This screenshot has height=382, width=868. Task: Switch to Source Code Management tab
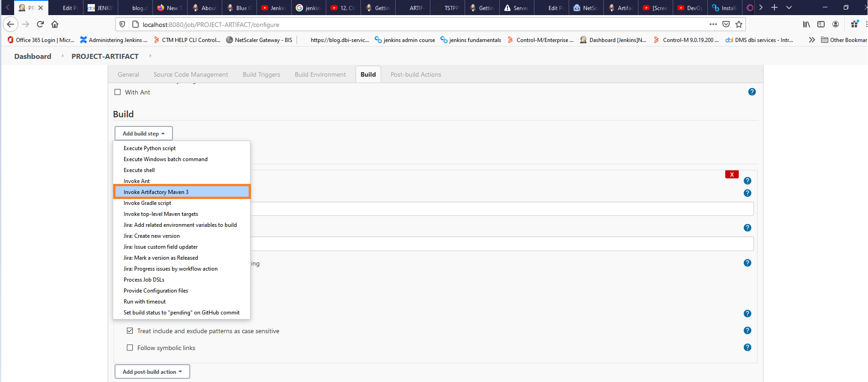tap(191, 74)
